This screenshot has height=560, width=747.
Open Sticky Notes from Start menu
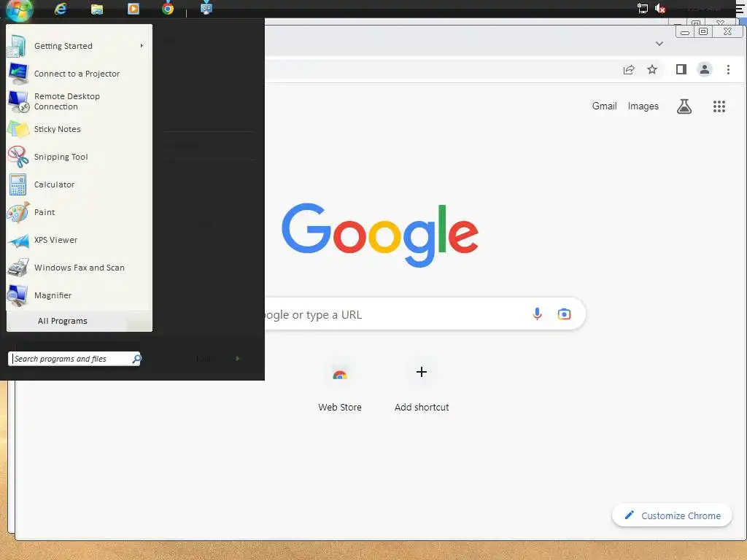pos(79,129)
